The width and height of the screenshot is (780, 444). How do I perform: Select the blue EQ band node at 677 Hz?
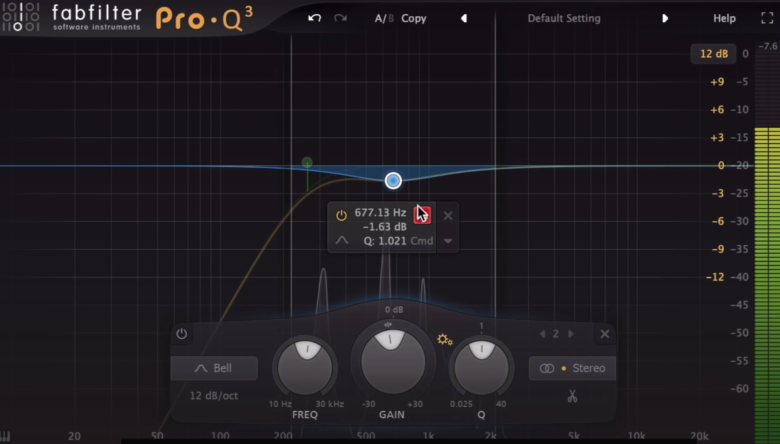(x=393, y=180)
